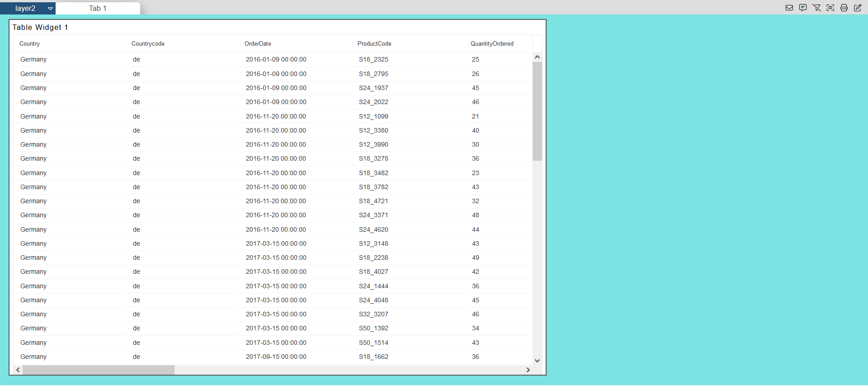Select the S12_1099 cell

373,116
